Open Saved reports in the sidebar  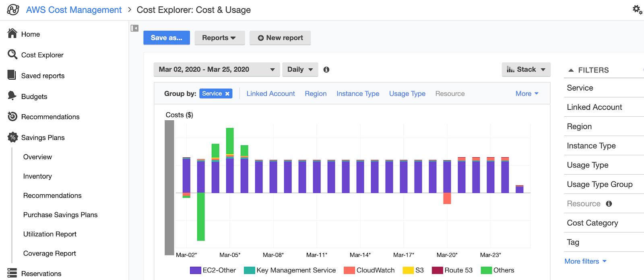click(x=43, y=76)
